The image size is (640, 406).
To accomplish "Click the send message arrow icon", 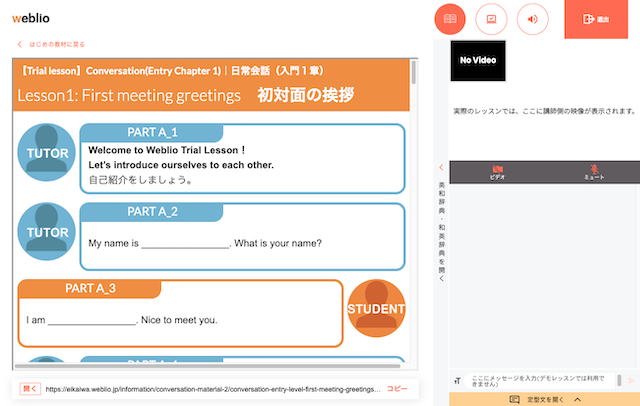I will 631,381.
